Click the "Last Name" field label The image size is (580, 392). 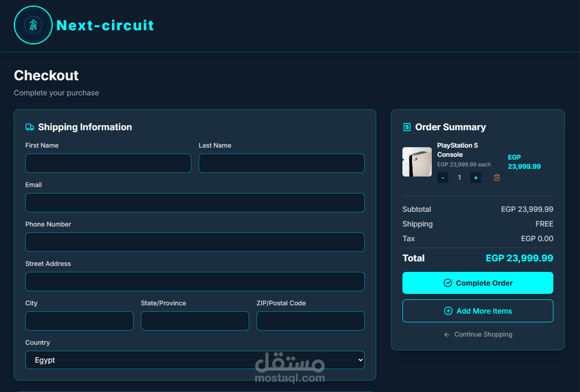pyautogui.click(x=215, y=145)
